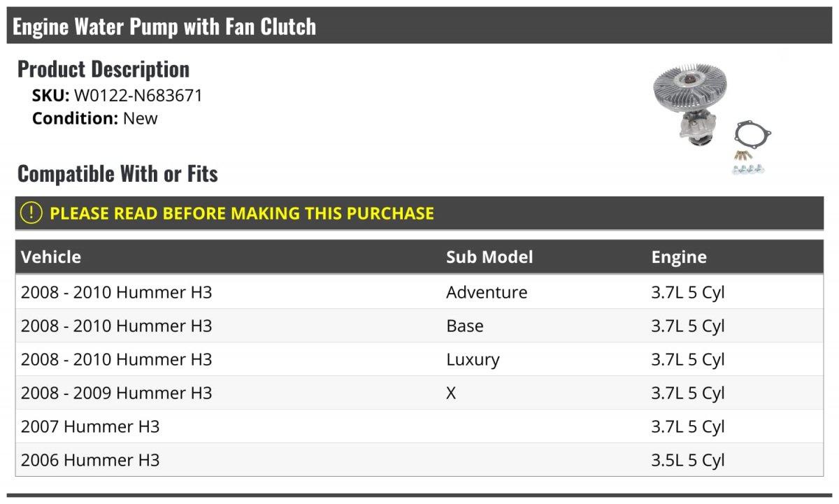Select the Vehicle column header

coord(51,257)
